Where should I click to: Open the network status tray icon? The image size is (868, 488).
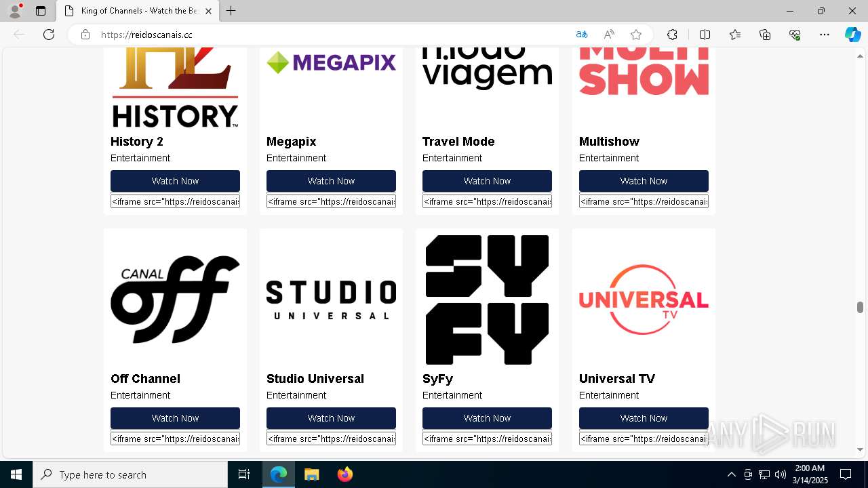pos(764,474)
